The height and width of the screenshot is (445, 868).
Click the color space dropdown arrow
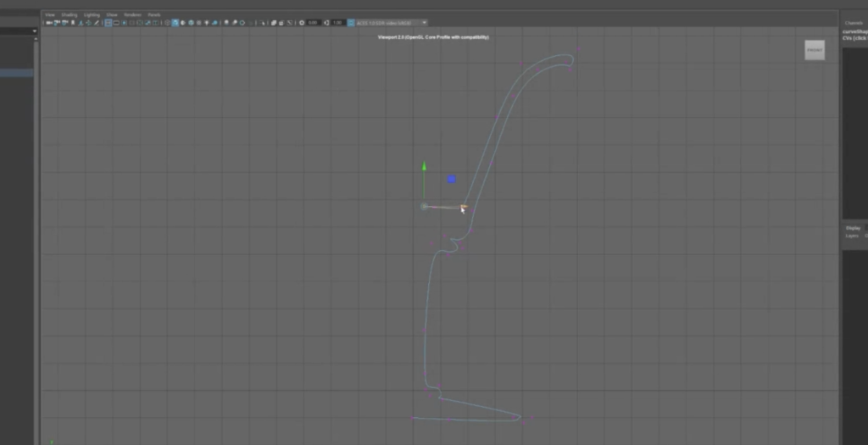point(425,23)
